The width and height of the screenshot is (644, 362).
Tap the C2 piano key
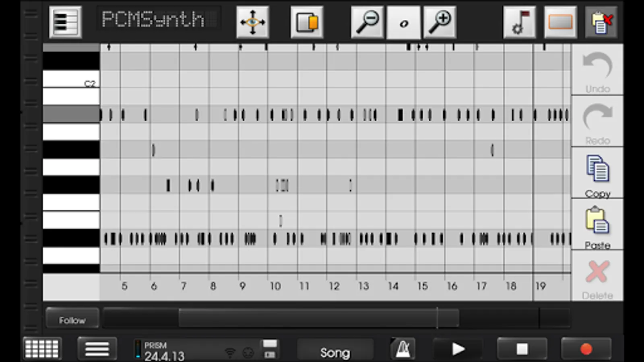point(71,79)
